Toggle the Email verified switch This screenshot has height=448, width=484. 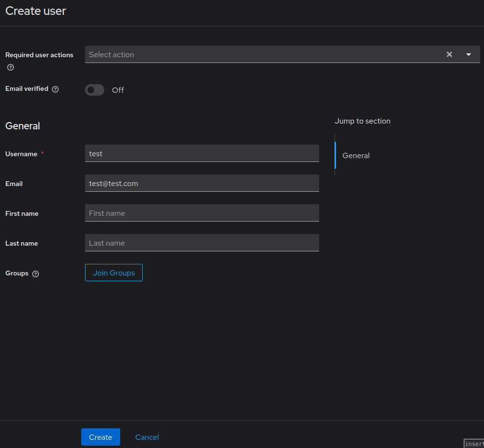click(95, 90)
